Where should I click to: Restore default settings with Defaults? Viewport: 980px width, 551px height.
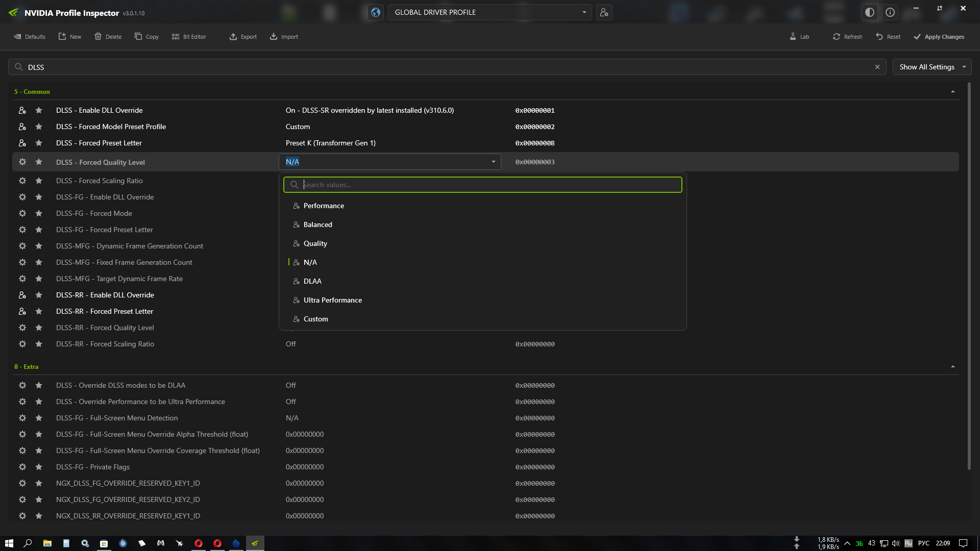pos(30,37)
